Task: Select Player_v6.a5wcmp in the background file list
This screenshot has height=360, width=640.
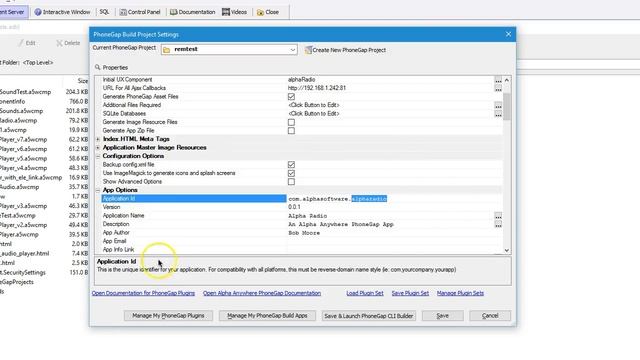Action: (x=23, y=149)
